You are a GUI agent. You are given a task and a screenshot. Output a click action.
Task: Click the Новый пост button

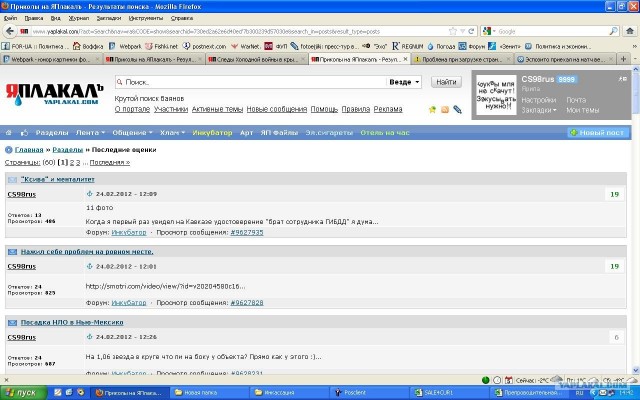(x=598, y=133)
